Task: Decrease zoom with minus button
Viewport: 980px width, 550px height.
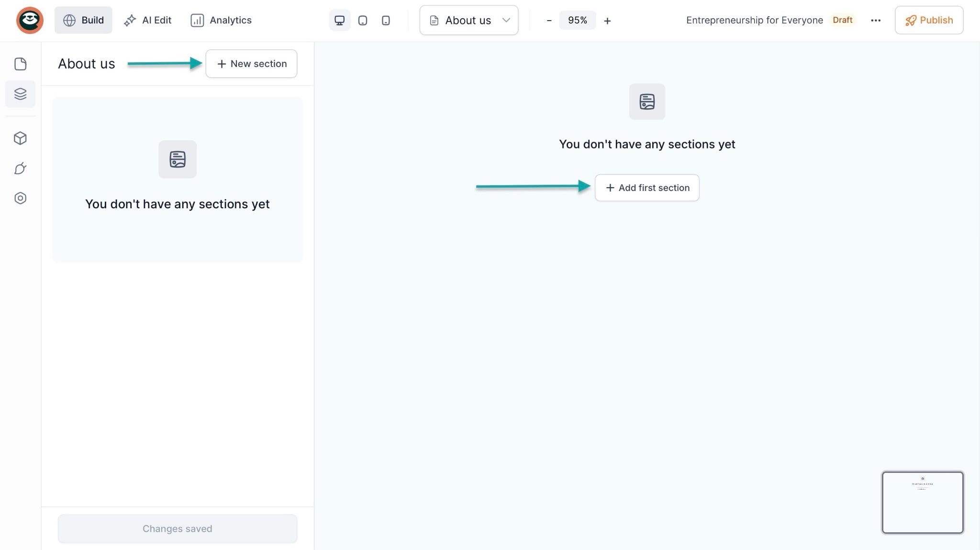Action: [x=549, y=21]
